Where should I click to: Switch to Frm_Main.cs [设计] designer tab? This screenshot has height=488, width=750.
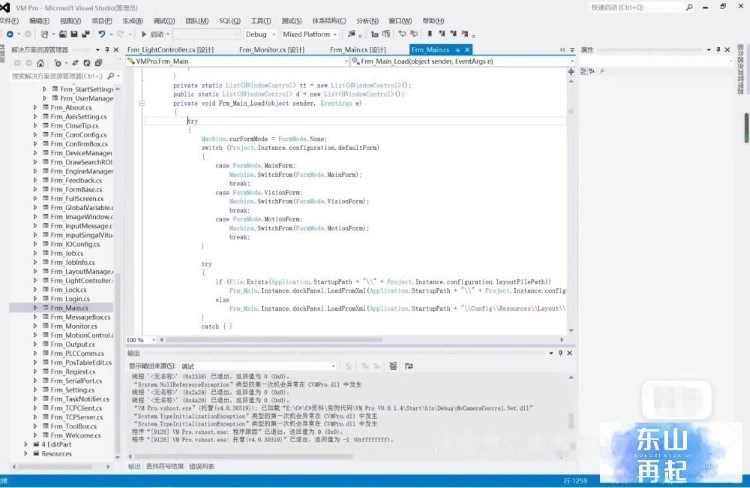358,50
